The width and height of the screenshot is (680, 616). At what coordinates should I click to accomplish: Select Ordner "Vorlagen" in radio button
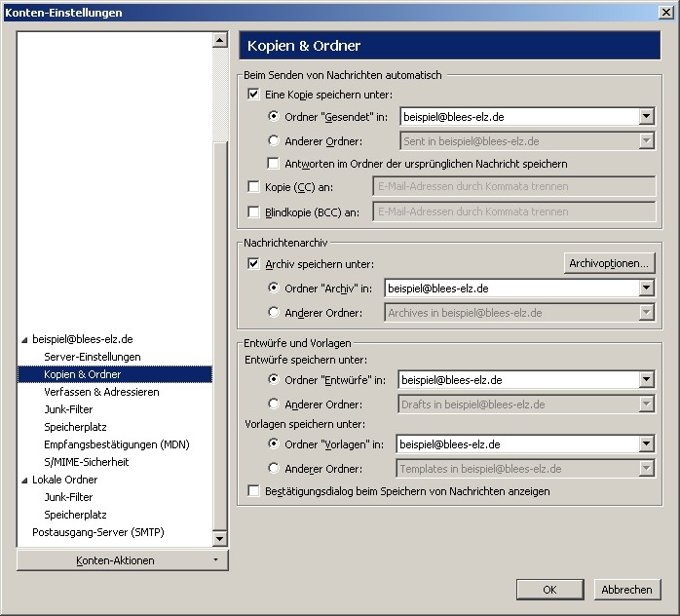pos(273,443)
